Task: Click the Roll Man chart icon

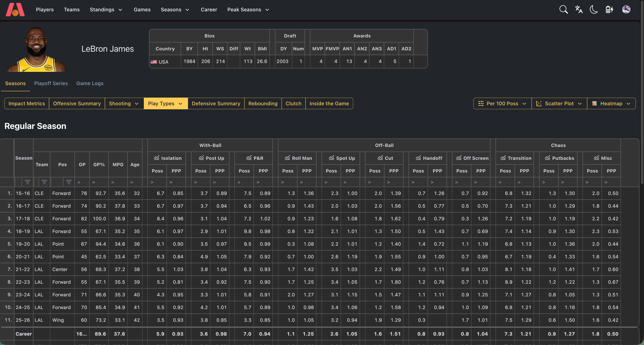Action: 287,158
